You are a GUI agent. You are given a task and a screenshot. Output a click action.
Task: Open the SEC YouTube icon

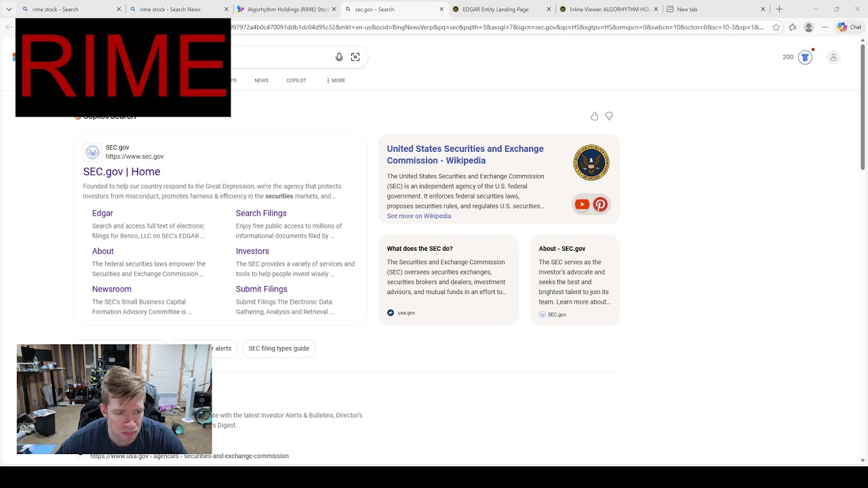coord(582,204)
